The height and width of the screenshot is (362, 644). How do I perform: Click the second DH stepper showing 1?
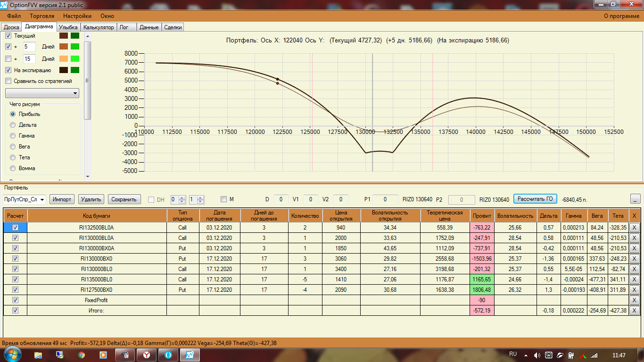click(x=196, y=199)
